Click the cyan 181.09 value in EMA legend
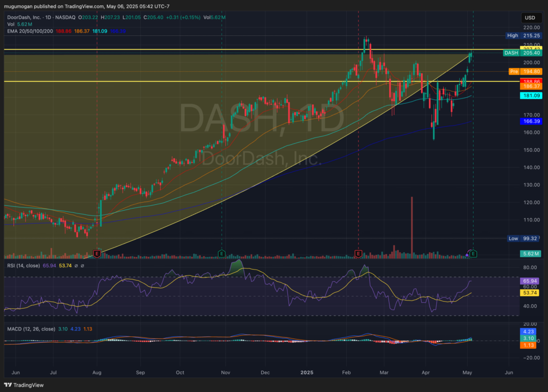 [100, 31]
